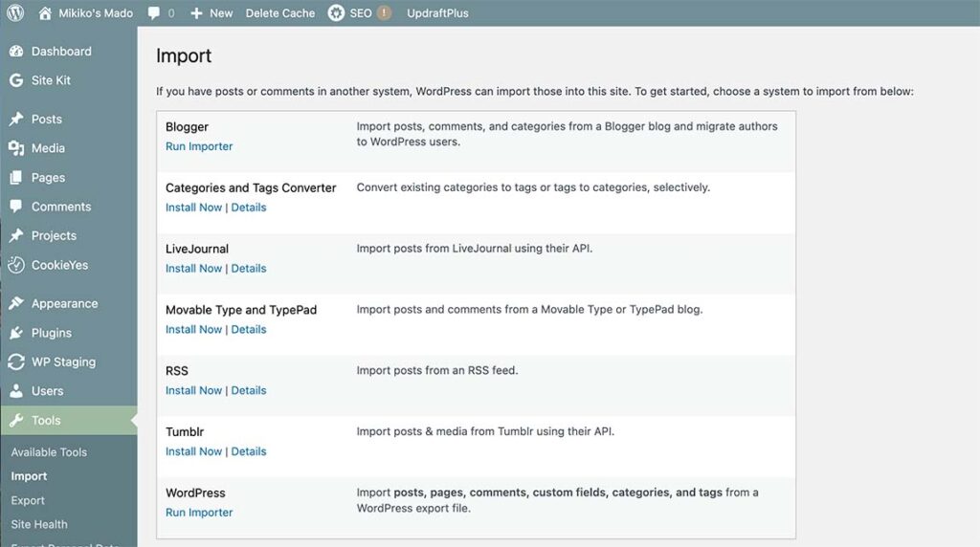980x547 pixels.
Task: View Details for Movable Type and TypePad
Action: point(249,329)
